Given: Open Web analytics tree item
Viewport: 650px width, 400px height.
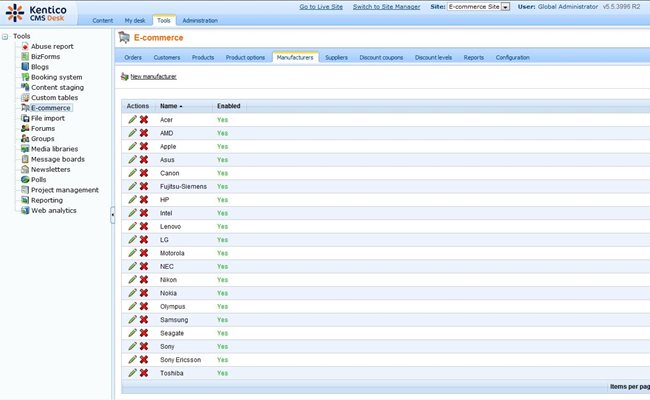Looking at the screenshot, I should point(53,211).
